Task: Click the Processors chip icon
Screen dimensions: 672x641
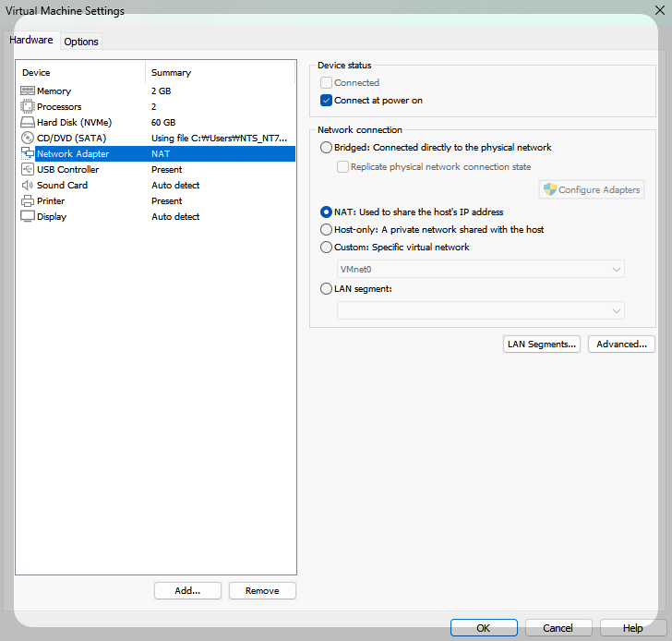Action: pos(28,106)
